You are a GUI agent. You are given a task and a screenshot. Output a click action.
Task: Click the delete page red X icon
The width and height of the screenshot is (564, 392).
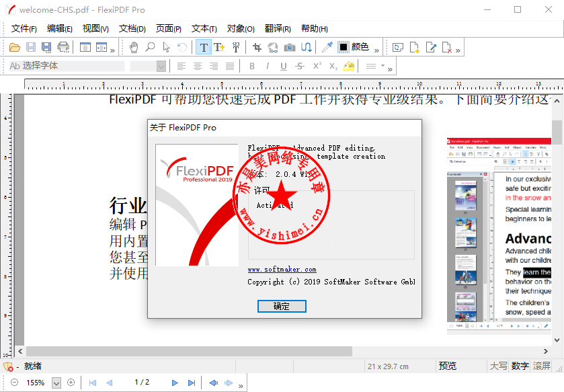pos(447,47)
